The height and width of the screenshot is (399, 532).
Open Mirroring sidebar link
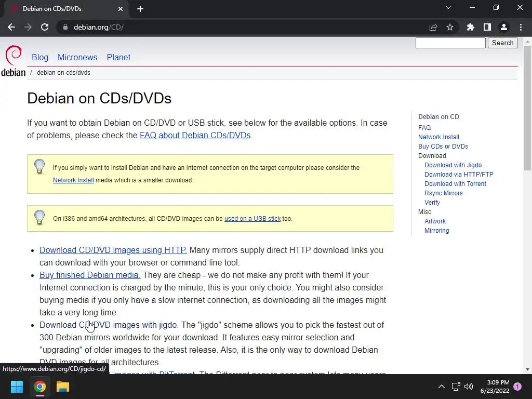(x=436, y=230)
